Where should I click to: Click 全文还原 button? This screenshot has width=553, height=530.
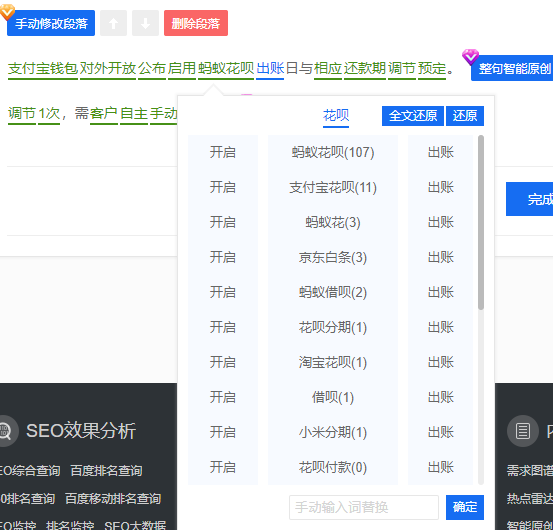(413, 116)
